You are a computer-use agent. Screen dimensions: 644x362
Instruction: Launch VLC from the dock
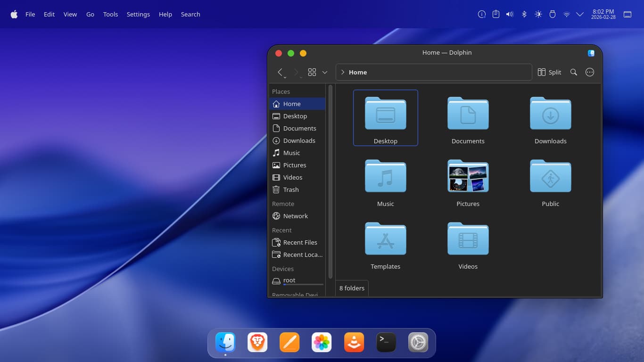(354, 342)
